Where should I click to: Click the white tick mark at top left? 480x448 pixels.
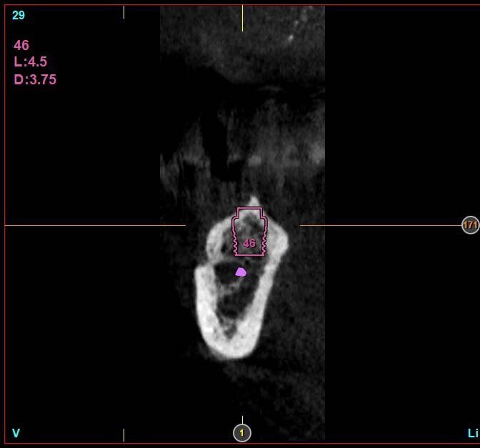124,12
